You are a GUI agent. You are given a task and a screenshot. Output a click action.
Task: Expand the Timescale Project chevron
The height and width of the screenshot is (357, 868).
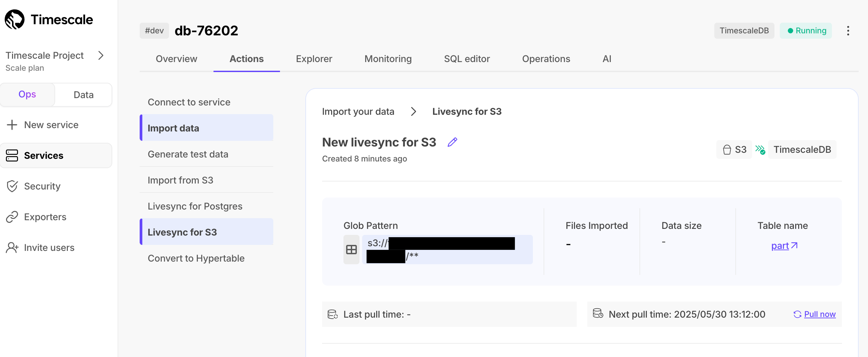click(101, 55)
